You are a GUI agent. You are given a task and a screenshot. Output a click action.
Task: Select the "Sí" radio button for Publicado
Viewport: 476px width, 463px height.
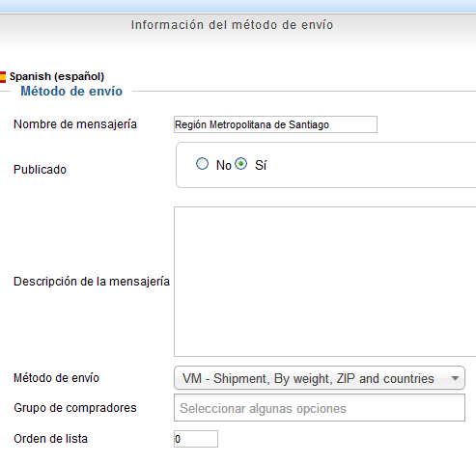240,164
